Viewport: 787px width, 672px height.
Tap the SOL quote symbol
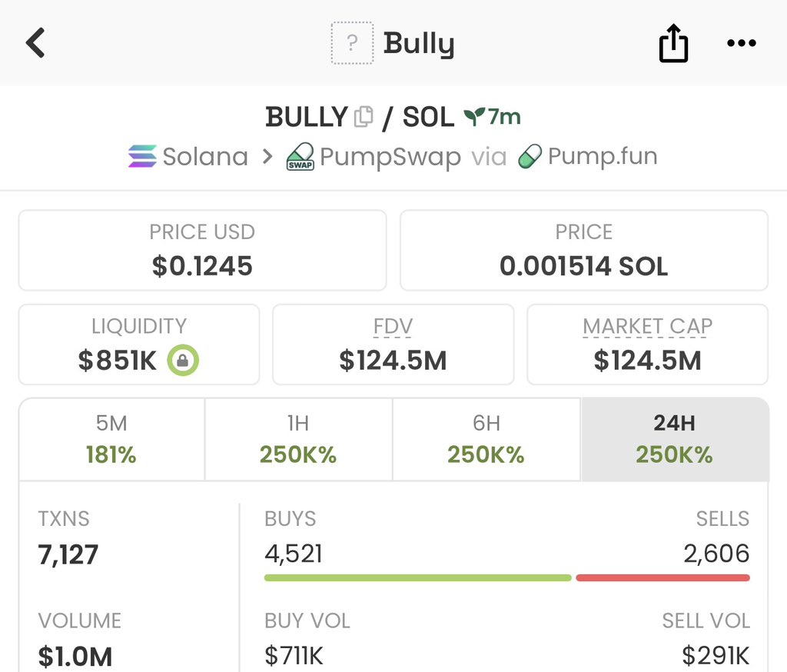tap(428, 117)
